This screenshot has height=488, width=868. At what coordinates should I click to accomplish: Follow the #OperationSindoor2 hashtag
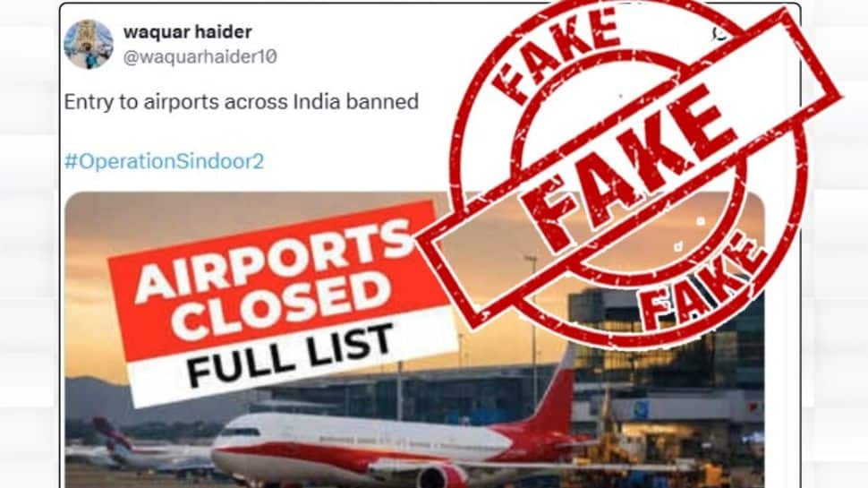tap(165, 161)
